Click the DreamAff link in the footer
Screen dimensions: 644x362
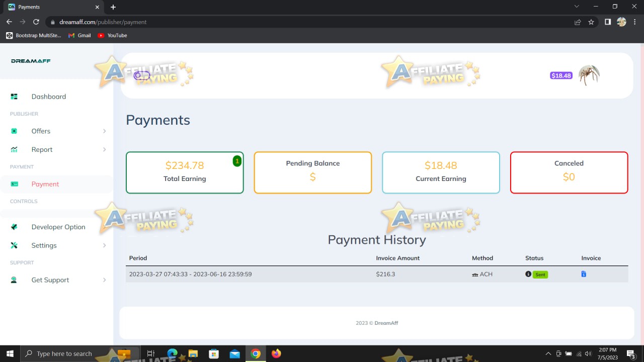point(386,323)
